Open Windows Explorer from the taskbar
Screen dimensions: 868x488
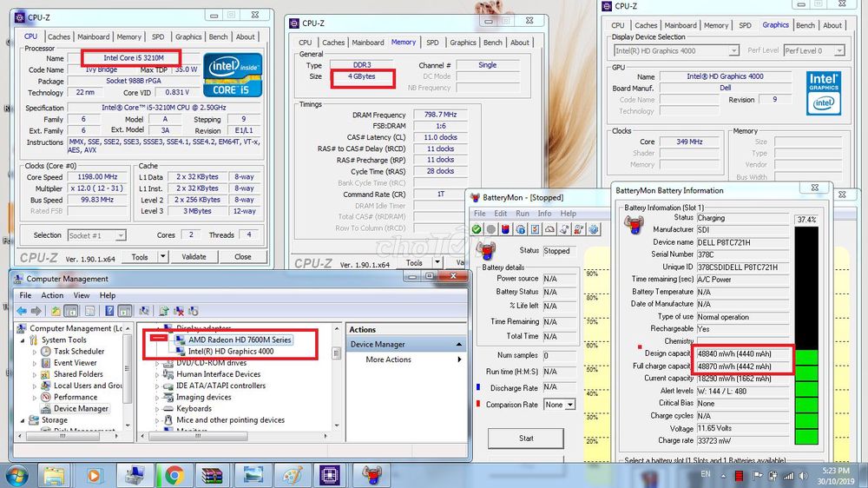(54, 475)
